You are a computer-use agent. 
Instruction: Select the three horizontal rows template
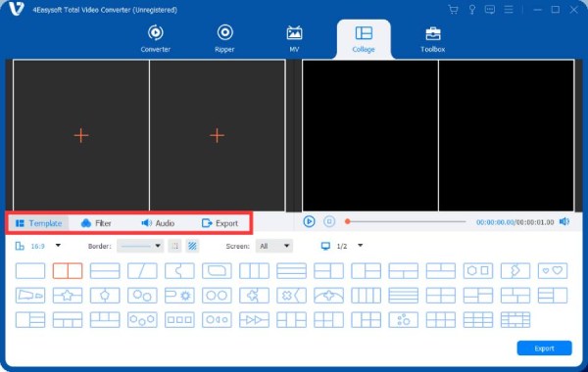[291, 271]
